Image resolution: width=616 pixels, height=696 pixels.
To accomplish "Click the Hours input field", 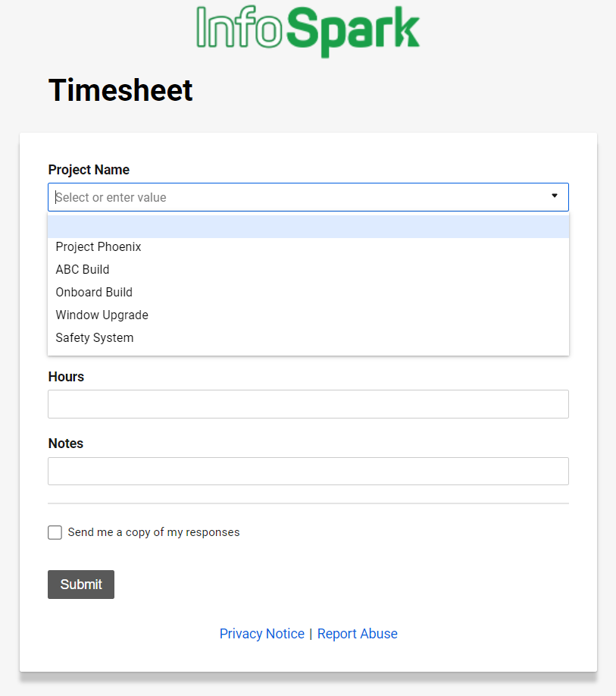I will click(x=308, y=404).
